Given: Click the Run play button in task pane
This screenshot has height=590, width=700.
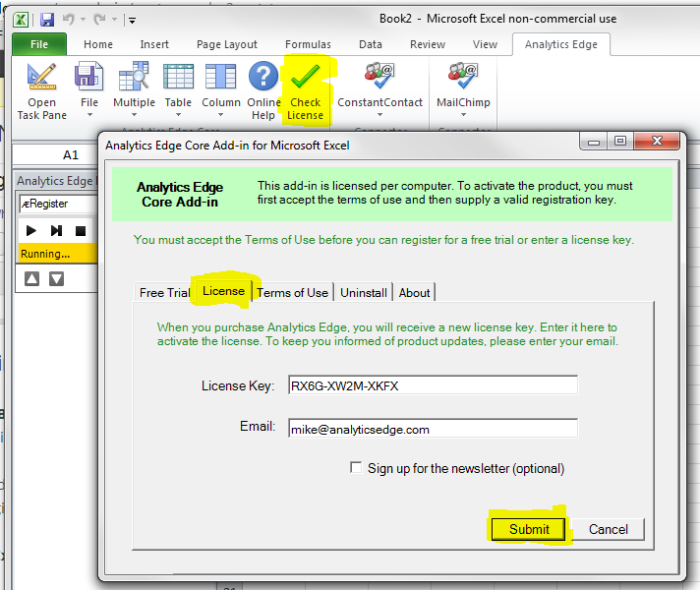Looking at the screenshot, I should 30,230.
